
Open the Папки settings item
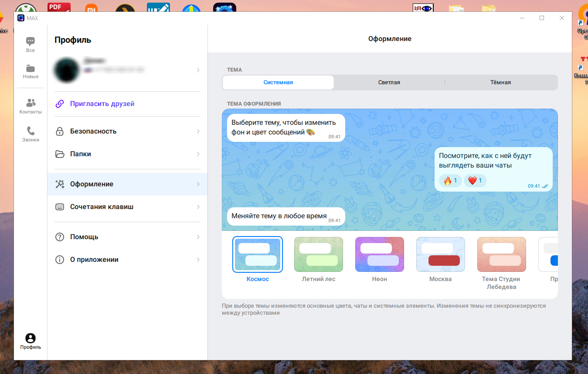81,154
